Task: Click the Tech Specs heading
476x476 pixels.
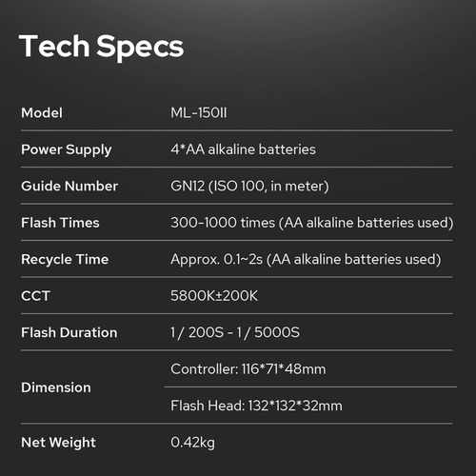Action: [101, 47]
